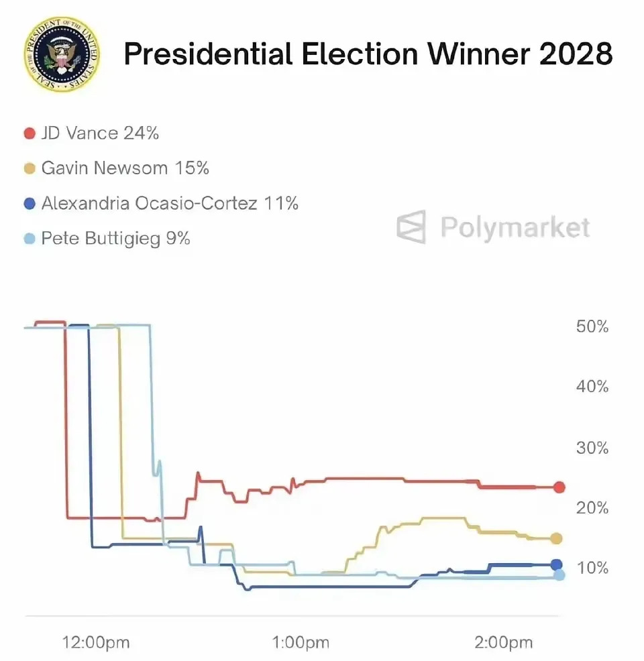Click the red endpoint marker on chart

point(559,487)
